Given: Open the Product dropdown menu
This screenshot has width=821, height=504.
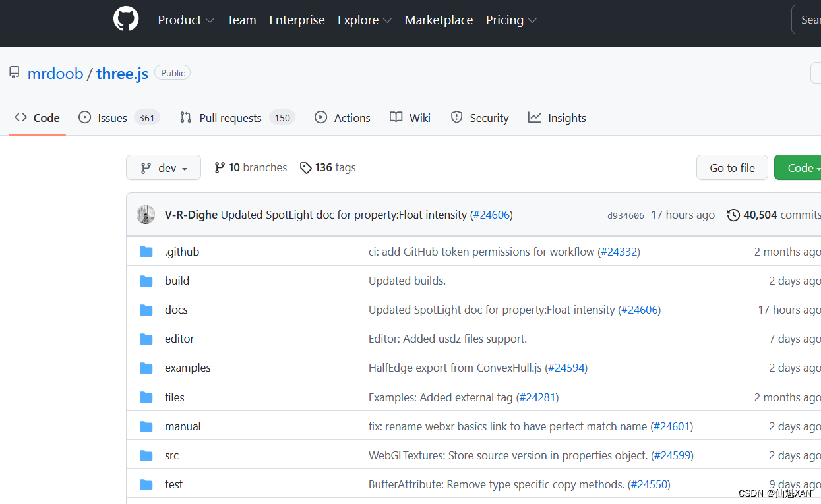Looking at the screenshot, I should (186, 20).
